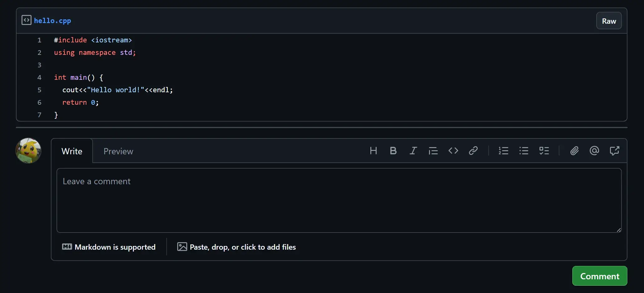The image size is (644, 293).
Task: Click the Leave a comment text area
Action: point(339,200)
